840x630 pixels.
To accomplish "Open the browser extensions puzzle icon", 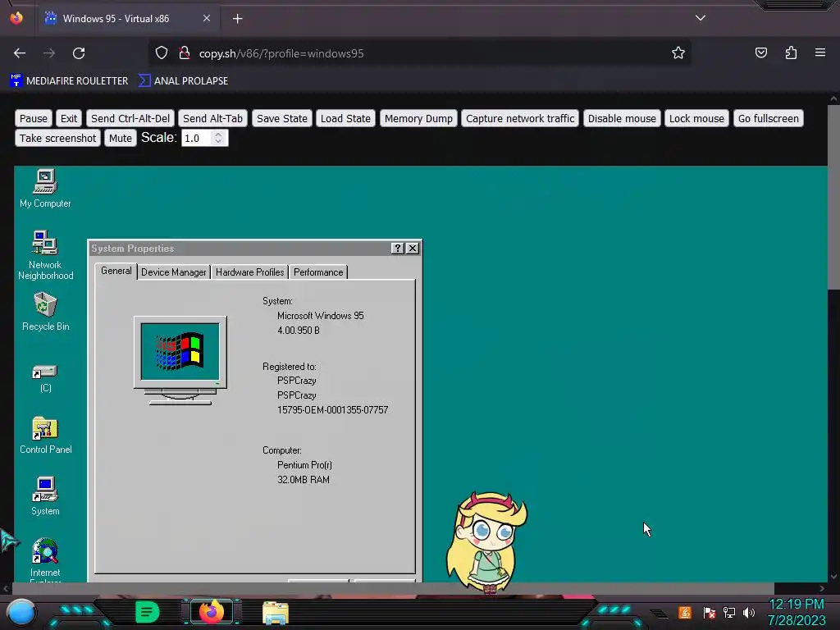I will [x=791, y=53].
